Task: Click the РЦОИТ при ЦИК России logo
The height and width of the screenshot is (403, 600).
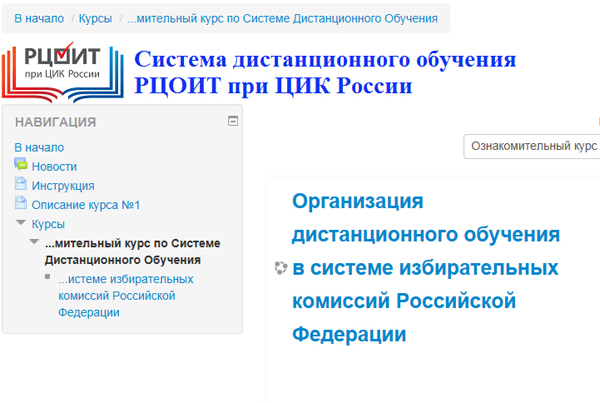Action: pyautogui.click(x=63, y=72)
